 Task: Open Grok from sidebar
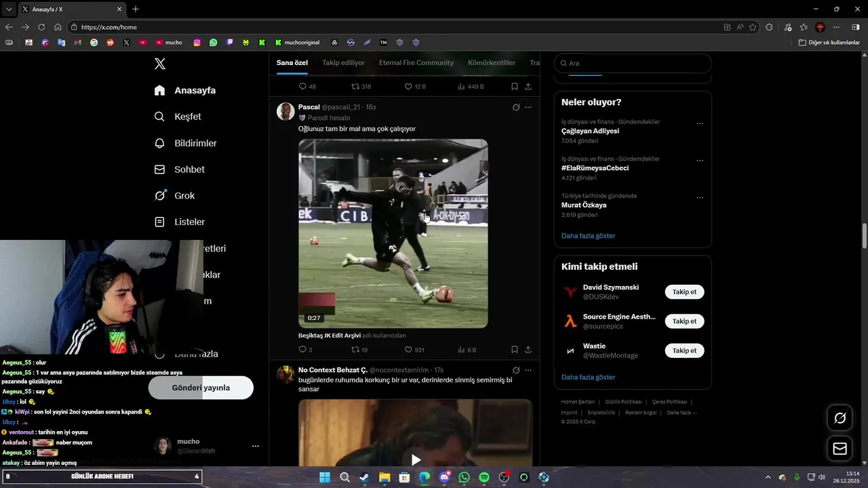(174, 196)
